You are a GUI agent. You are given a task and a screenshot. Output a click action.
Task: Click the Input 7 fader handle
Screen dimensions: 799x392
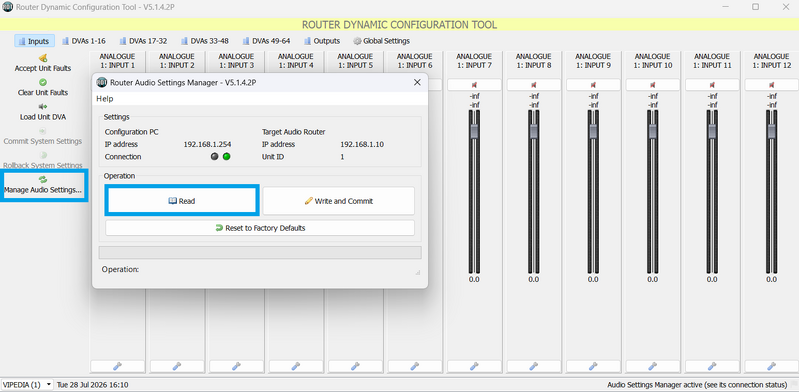click(x=474, y=132)
